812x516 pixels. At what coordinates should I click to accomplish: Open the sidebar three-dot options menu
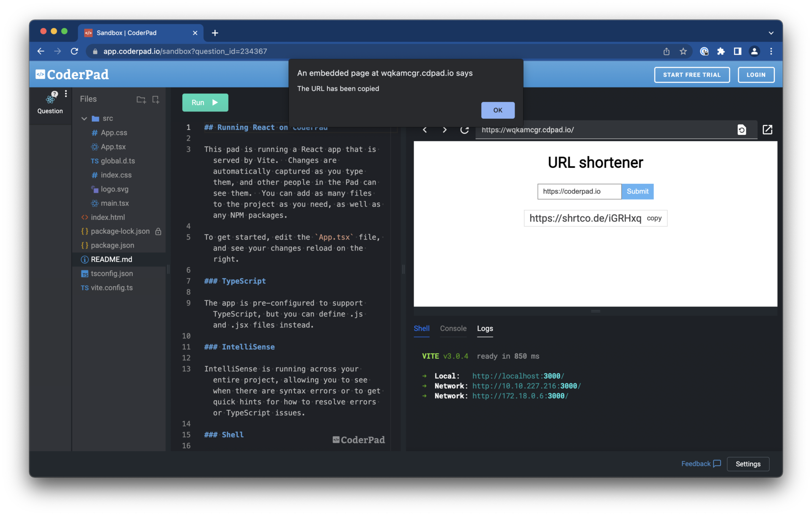tap(66, 94)
